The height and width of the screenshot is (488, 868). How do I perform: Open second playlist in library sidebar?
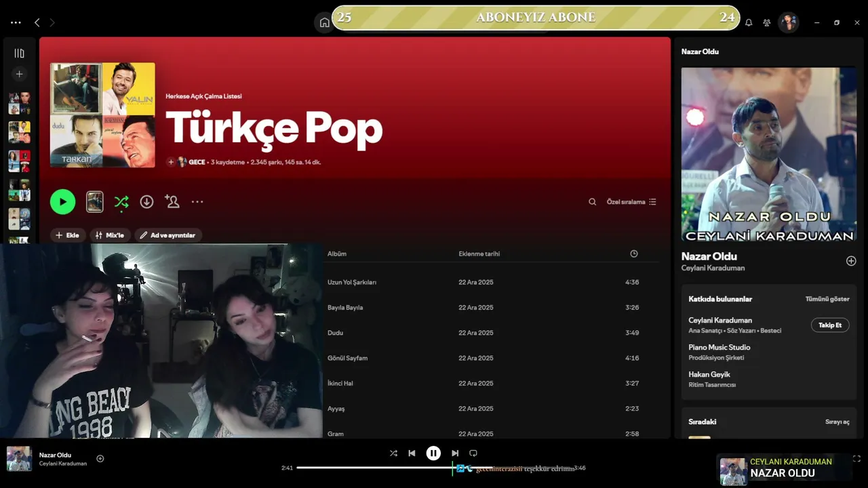click(19, 132)
